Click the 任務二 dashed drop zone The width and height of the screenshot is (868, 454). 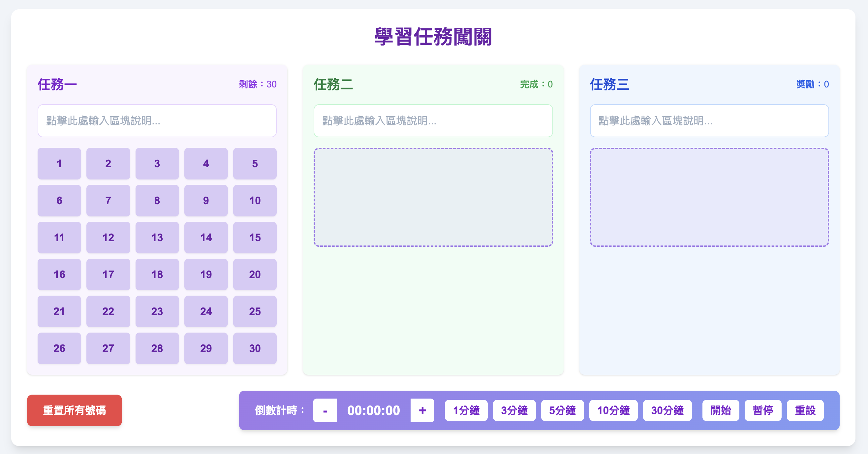pos(433,197)
